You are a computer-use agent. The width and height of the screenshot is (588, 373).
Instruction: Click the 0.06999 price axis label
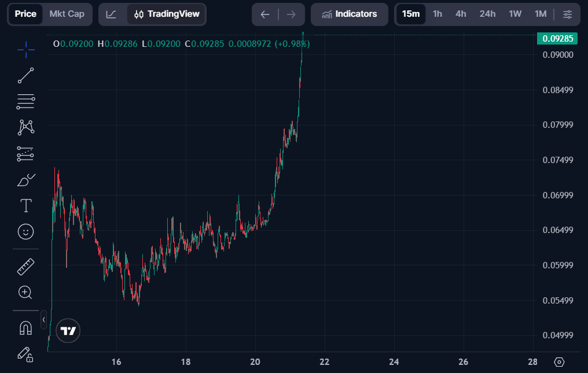click(x=558, y=195)
